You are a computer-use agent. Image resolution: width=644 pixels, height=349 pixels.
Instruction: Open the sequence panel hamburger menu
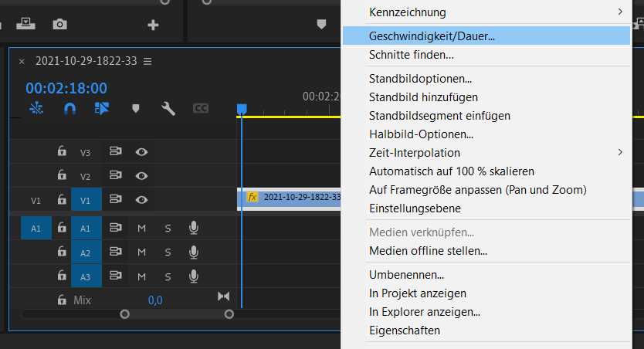[147, 61]
